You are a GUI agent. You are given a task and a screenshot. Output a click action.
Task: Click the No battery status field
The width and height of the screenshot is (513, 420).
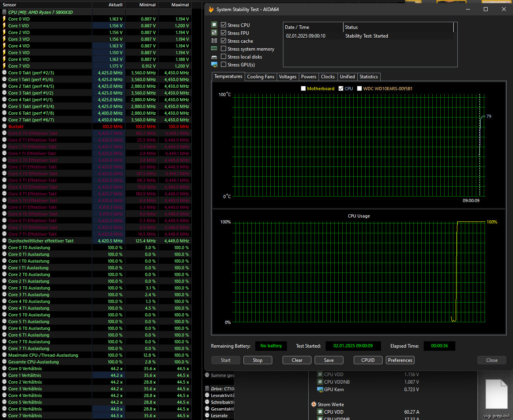pos(271,346)
